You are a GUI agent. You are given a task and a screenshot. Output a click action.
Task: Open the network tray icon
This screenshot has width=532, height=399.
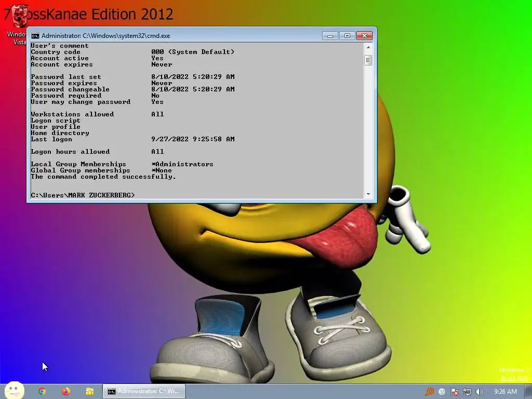pyautogui.click(x=467, y=392)
